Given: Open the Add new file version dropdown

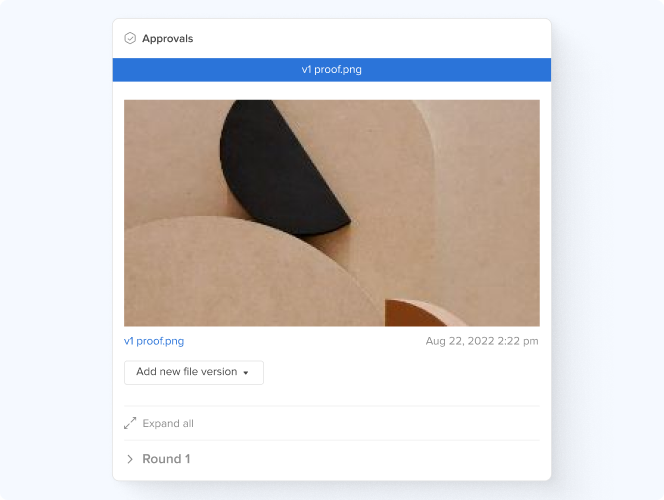Looking at the screenshot, I should [194, 373].
